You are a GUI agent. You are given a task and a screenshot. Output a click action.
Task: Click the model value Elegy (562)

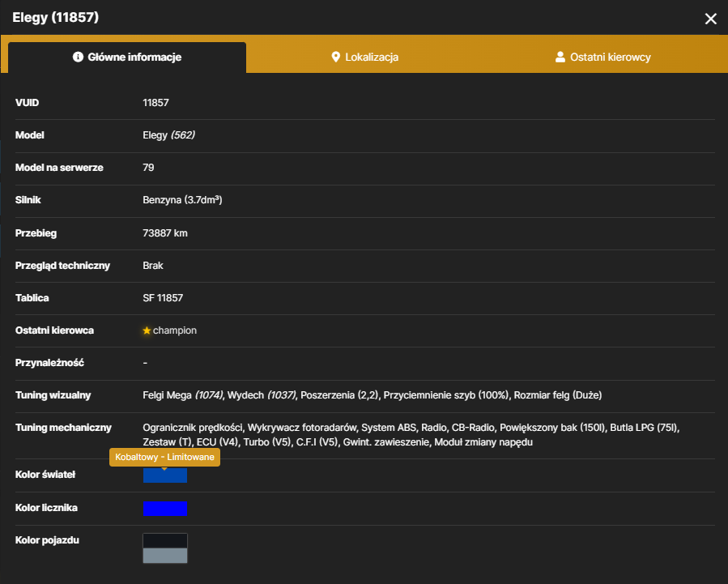point(168,135)
